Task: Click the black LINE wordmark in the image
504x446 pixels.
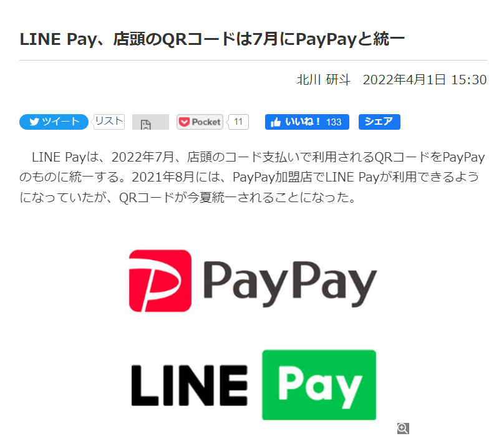Action: point(190,385)
